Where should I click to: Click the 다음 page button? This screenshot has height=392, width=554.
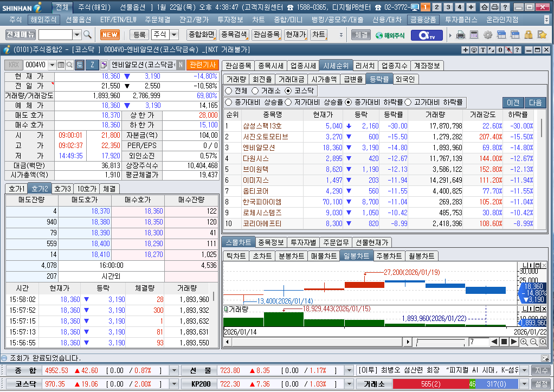pyautogui.click(x=535, y=102)
